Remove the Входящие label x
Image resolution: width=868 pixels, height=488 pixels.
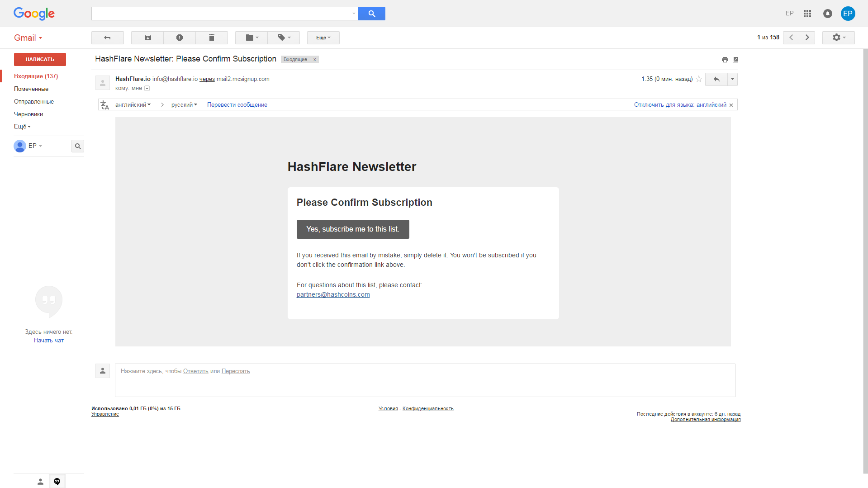[315, 59]
